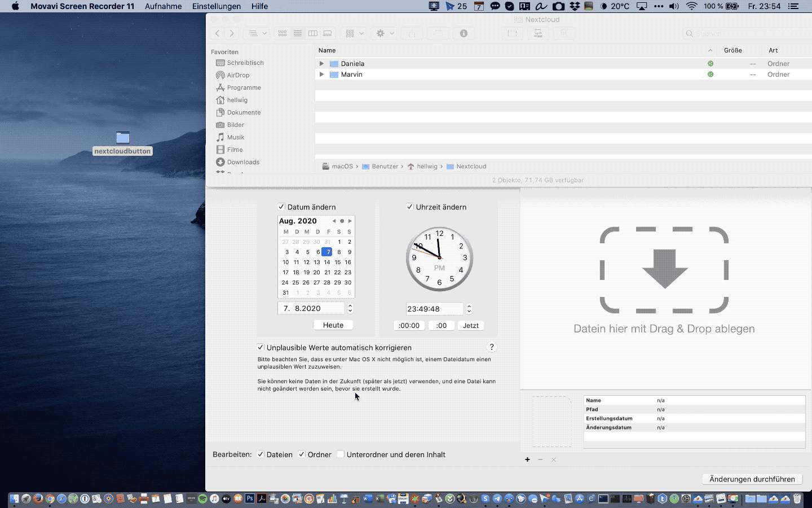This screenshot has width=812, height=508.
Task: Click the date stepper next to 7.8.2020
Action: coord(350,308)
